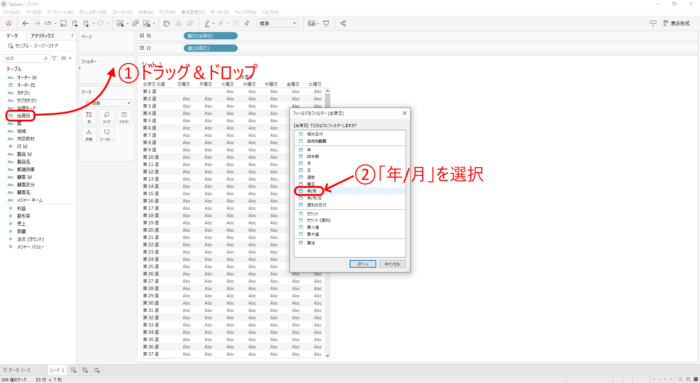Click the 週(出荷日) pill on rows shelf
700x383 pixels.
coord(211,48)
